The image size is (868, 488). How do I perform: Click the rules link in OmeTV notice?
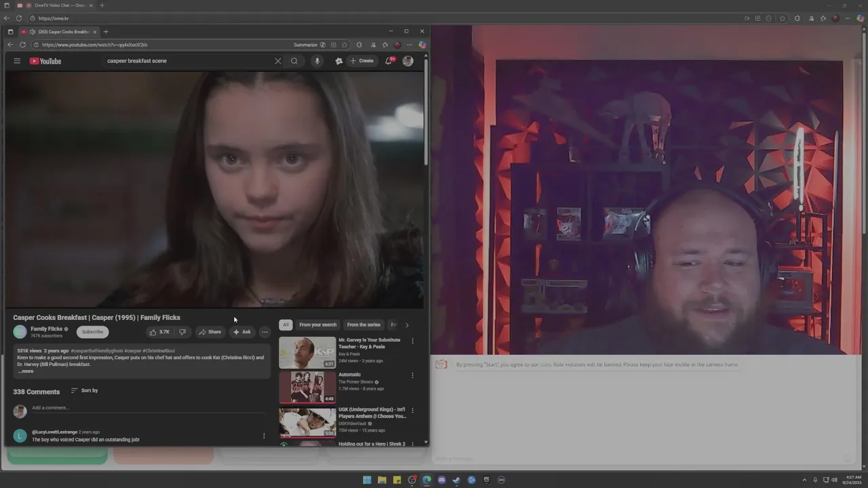tap(545, 365)
